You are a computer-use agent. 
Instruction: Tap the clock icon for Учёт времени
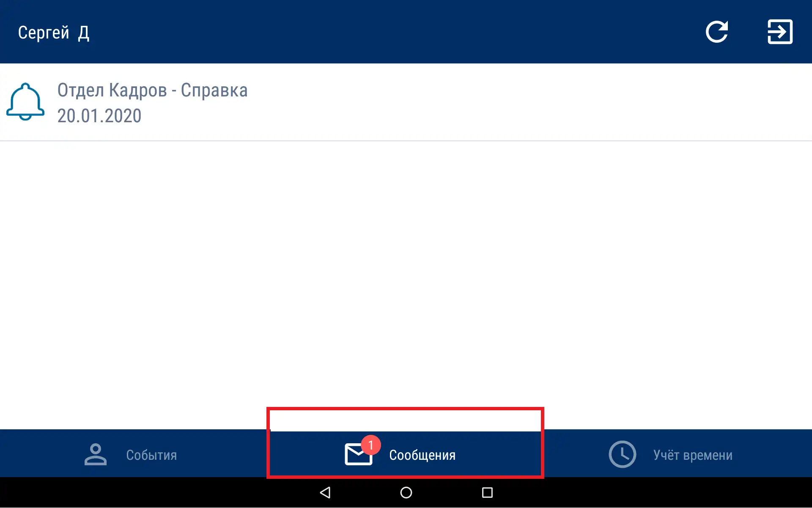[622, 454]
